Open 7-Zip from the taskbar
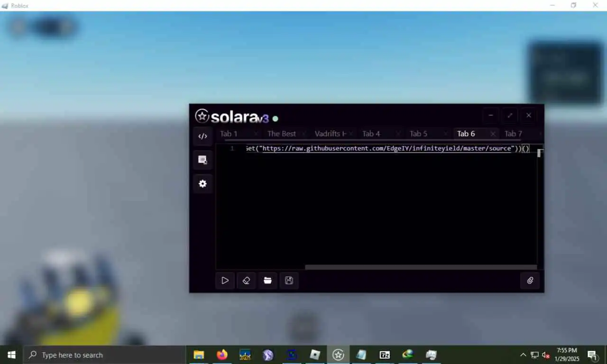 tap(385, 355)
